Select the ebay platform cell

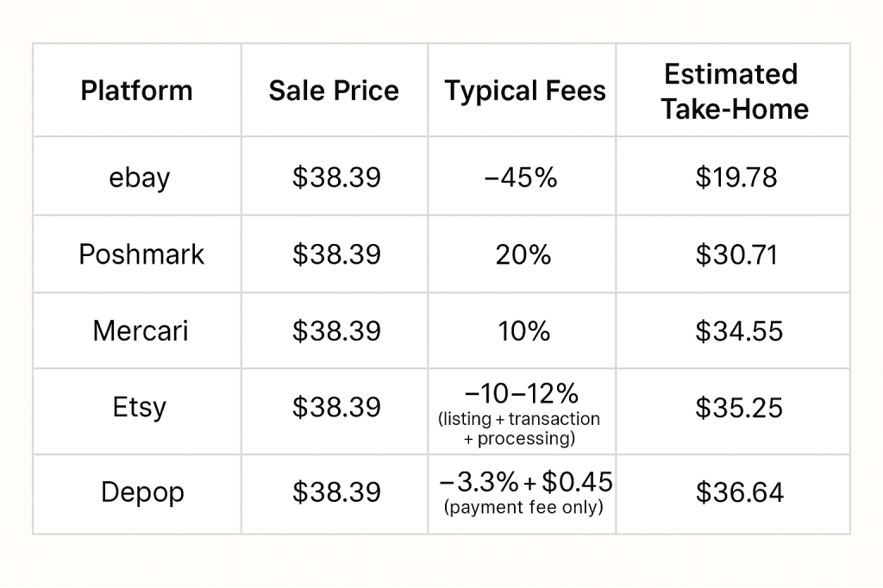click(x=139, y=178)
